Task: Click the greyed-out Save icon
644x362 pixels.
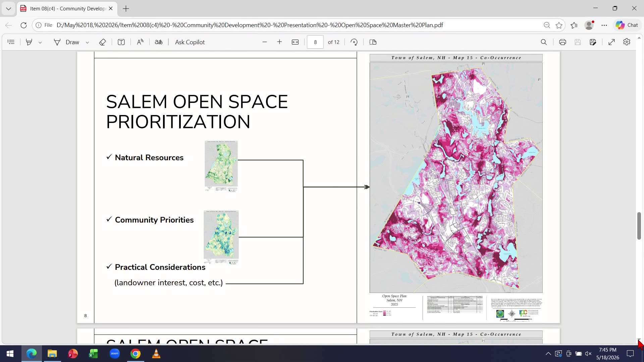Action: coord(578,42)
